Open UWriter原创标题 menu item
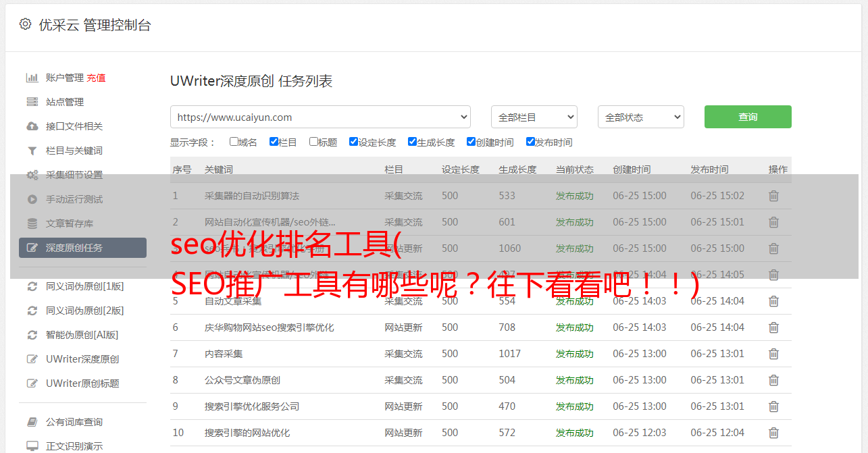 82,383
